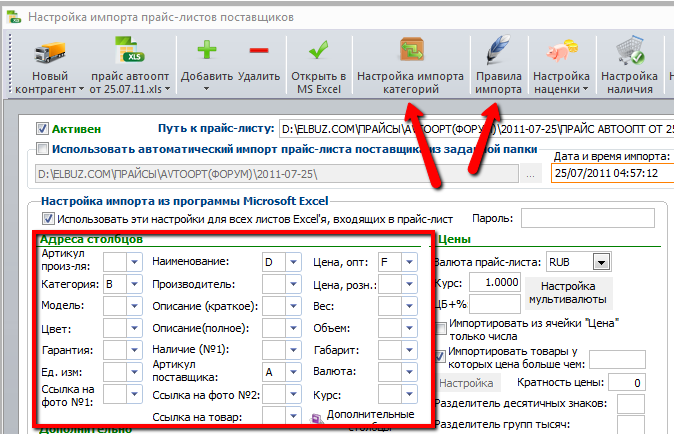Viewport: 674px width, 434px height.
Task: Open the Наименование column dropdown
Action: (x=293, y=262)
